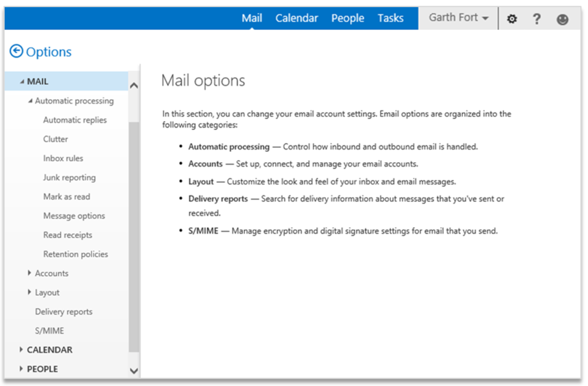Expand the CALENDAR section
The width and height of the screenshot is (588, 386).
21,350
